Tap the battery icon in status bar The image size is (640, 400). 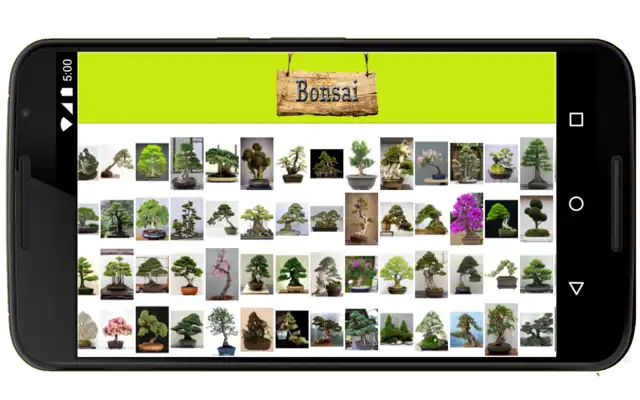pos(67,92)
